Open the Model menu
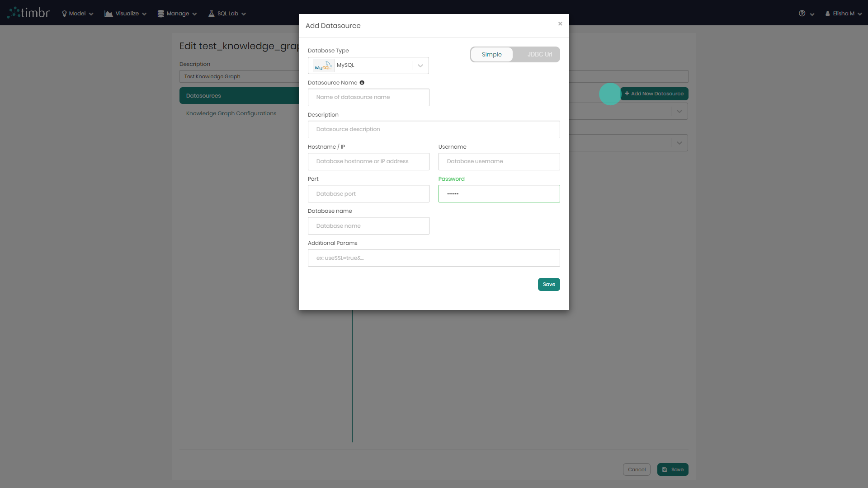The width and height of the screenshot is (868, 488). click(x=77, y=14)
